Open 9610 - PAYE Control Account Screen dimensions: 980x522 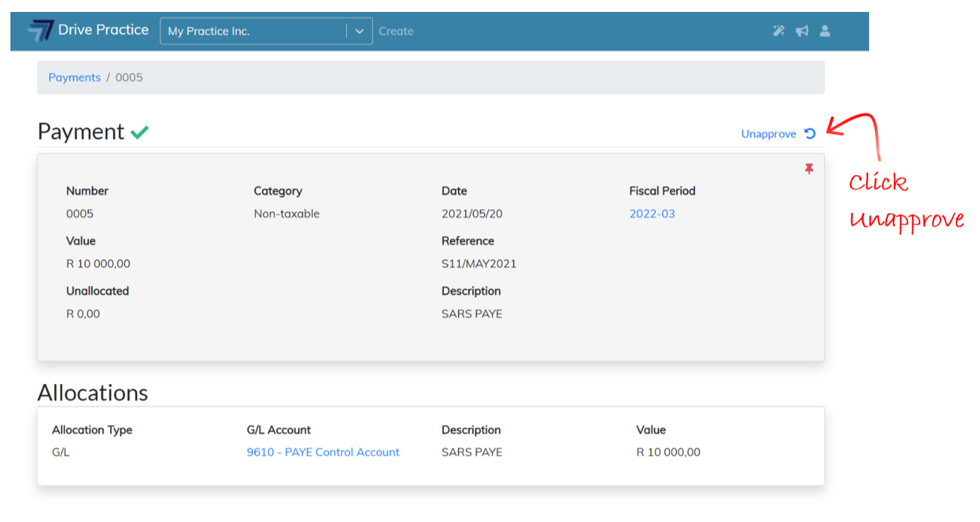point(323,452)
